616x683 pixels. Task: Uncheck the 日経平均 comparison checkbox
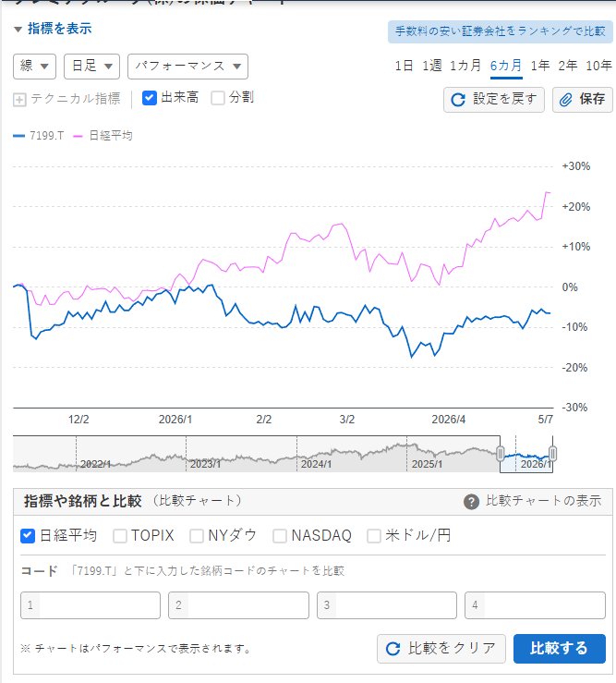point(28,536)
